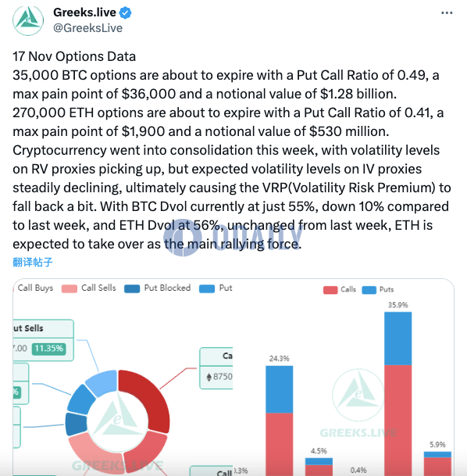Viewport: 467px width, 476px height.
Task: Click the 24.3% stacked bar
Action: coord(280,421)
